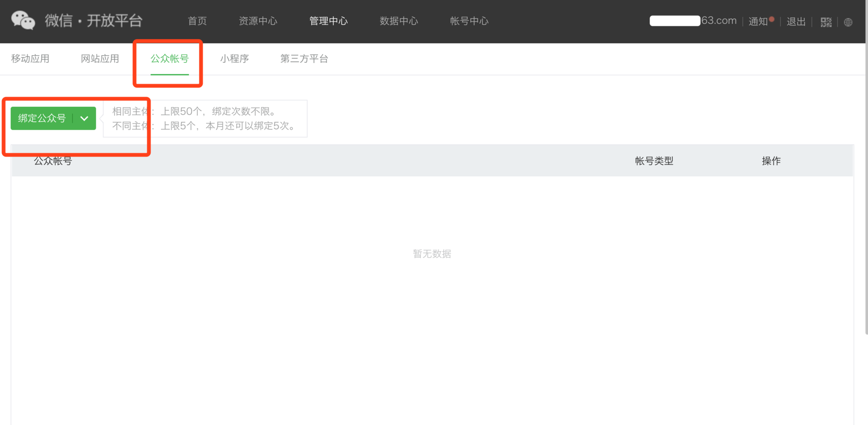Navigate to 帐号中心
Image resolution: width=868 pixels, height=425 pixels.
coord(469,21)
